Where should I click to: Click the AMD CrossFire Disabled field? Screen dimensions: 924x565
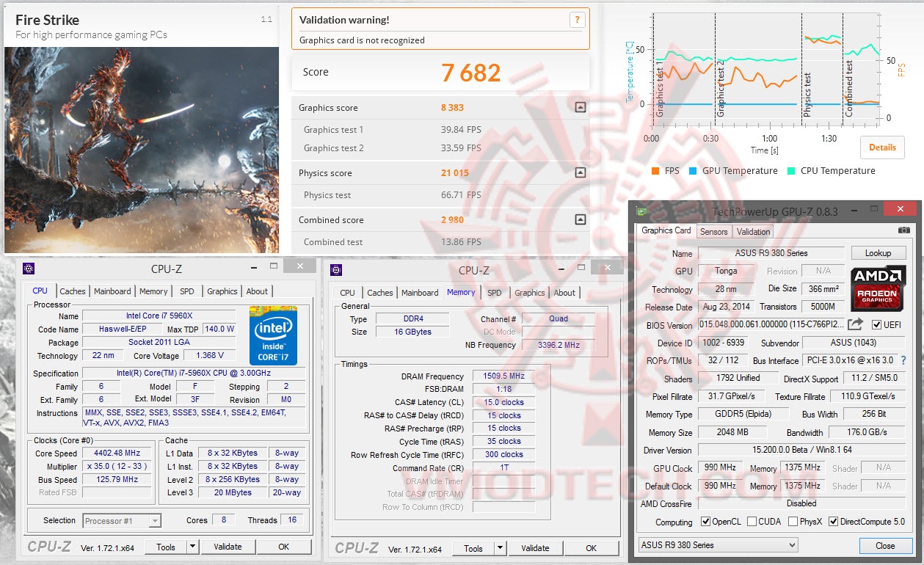tap(802, 504)
